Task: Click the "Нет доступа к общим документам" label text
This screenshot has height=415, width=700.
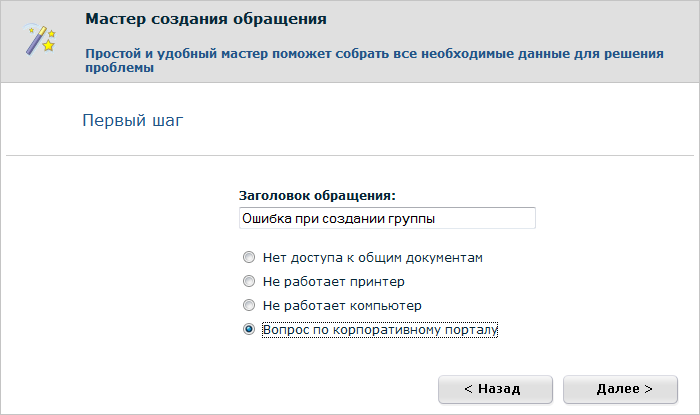Action: (372, 257)
